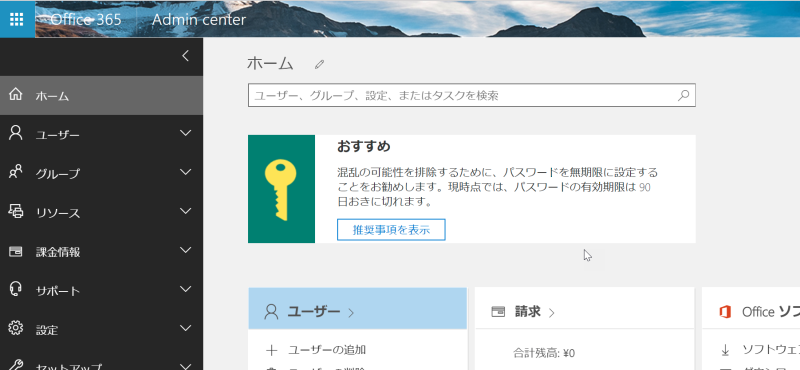Screen dimensions: 800x370
Task: Click the Admin center header link
Action: (199, 19)
